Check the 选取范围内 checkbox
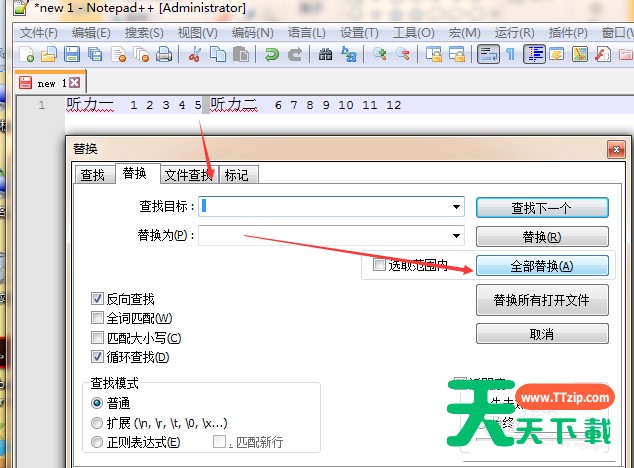The image size is (634, 468). coord(379,265)
